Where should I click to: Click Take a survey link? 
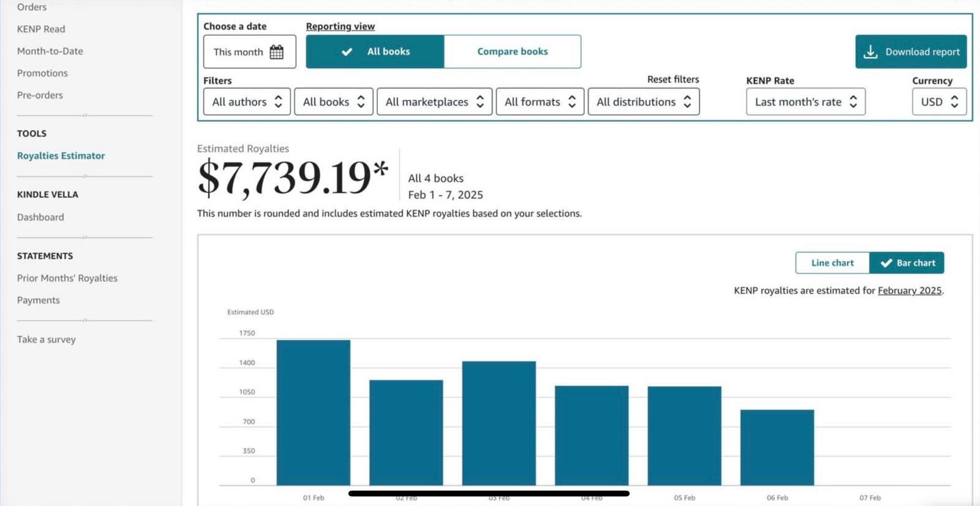[x=47, y=339]
